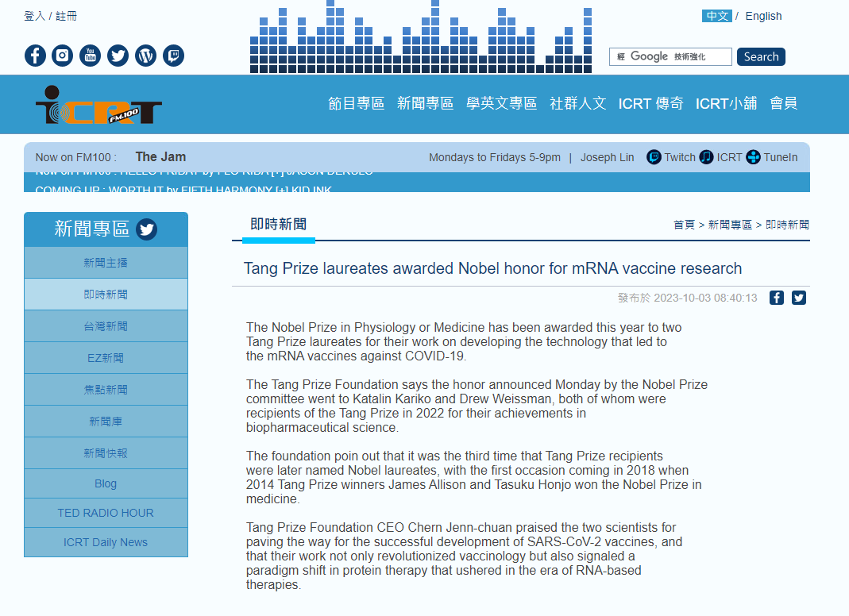Open ICRT YouTube channel icon
Viewport: 849px width, 616px height.
click(x=91, y=56)
